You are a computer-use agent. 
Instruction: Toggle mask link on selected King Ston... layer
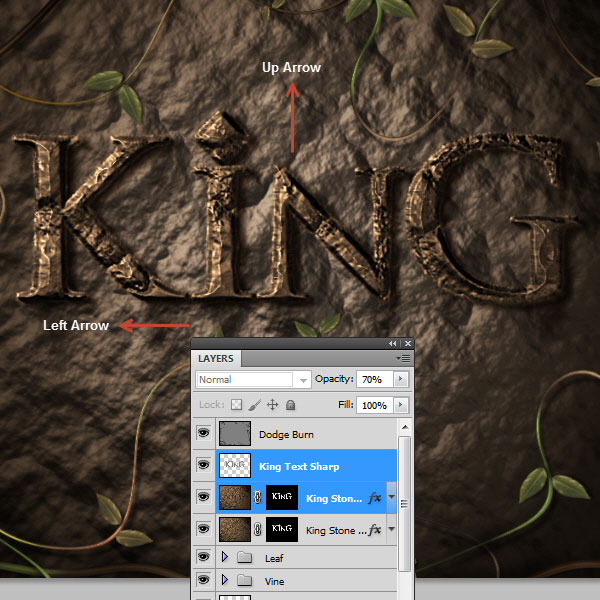click(258, 497)
